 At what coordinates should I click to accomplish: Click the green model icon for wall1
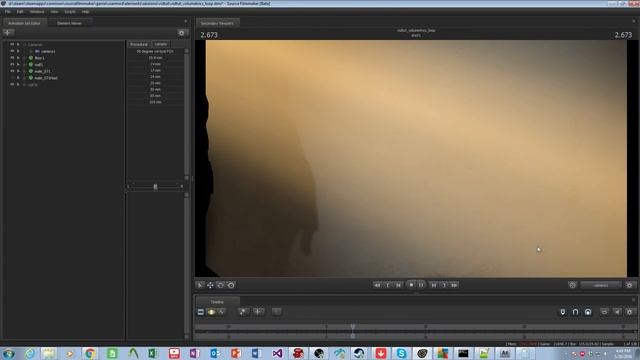(31, 64)
